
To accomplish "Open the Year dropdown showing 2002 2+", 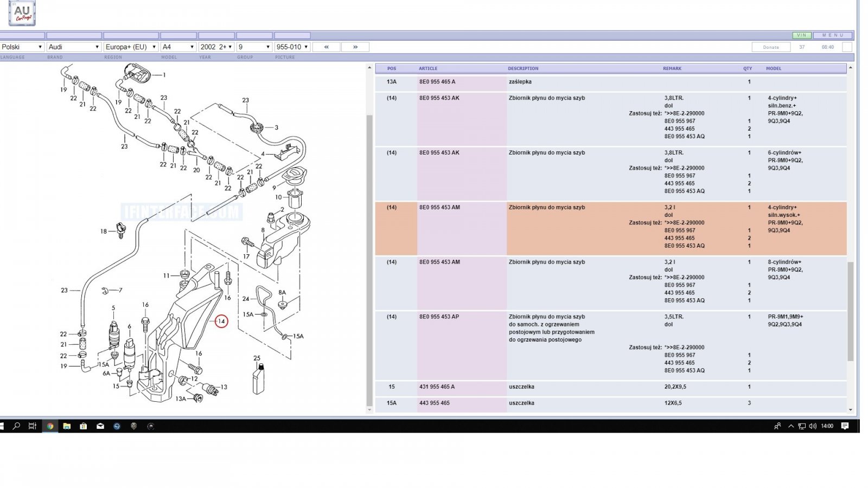I will coord(216,47).
